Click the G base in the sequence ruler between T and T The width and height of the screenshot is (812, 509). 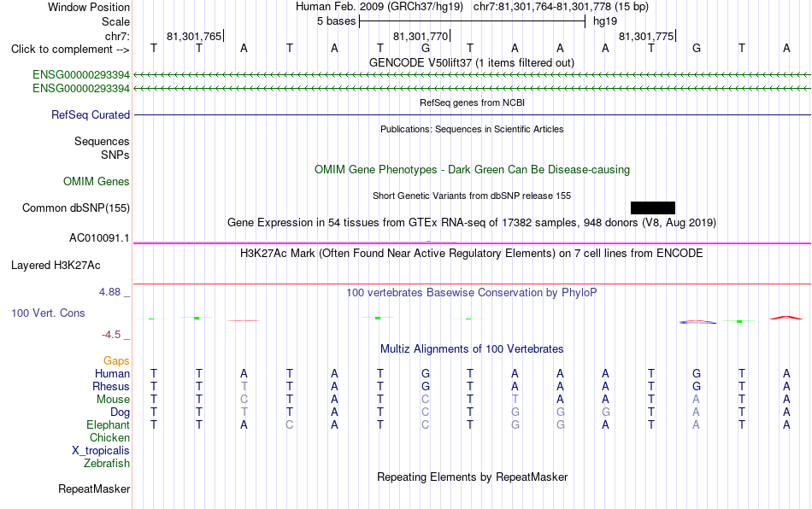pos(425,48)
